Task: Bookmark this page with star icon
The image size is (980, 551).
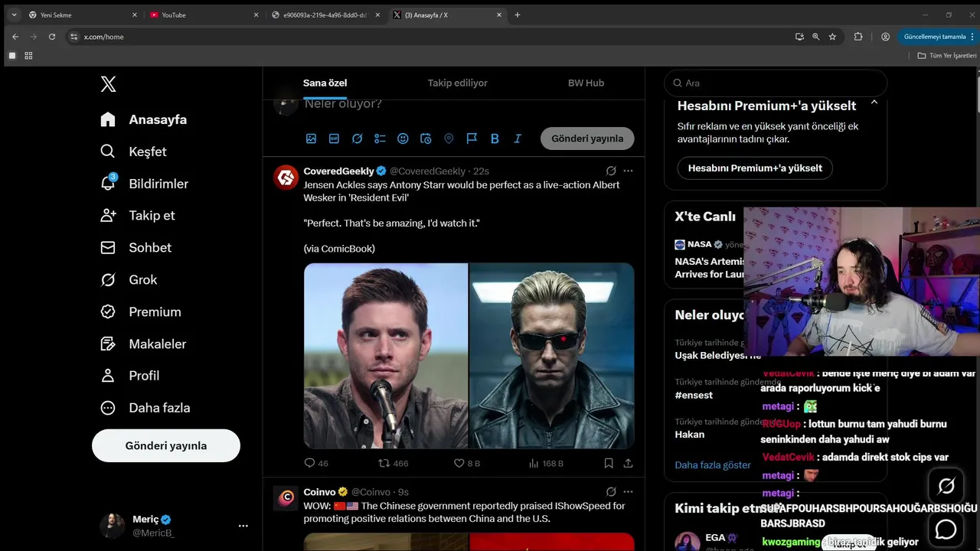Action: tap(832, 37)
